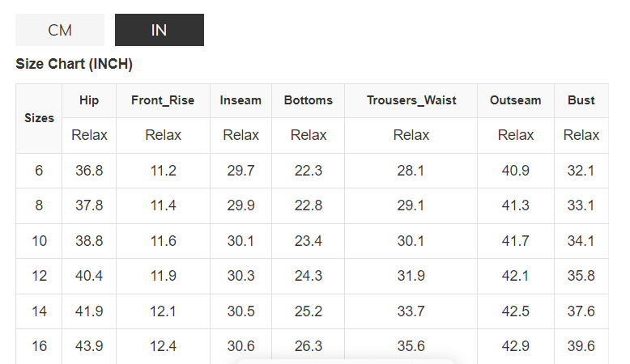Click the Bottoms column header
The width and height of the screenshot is (630, 364).
coord(308,100)
